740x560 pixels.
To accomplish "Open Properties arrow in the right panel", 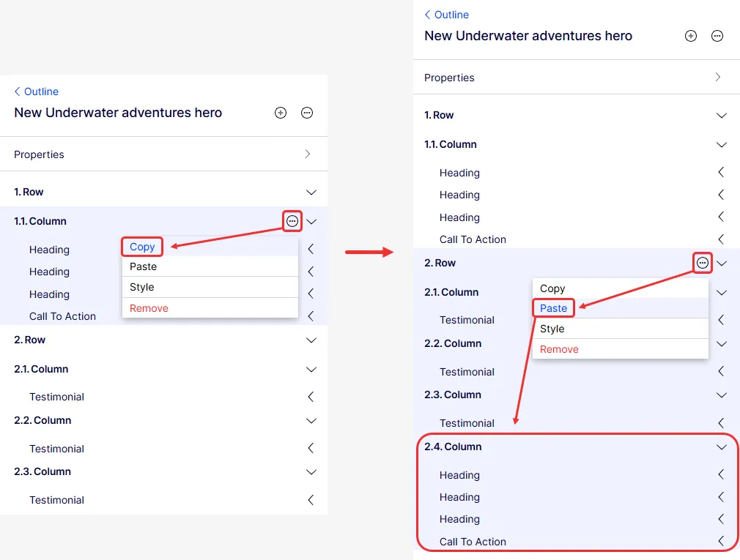I will (x=718, y=78).
